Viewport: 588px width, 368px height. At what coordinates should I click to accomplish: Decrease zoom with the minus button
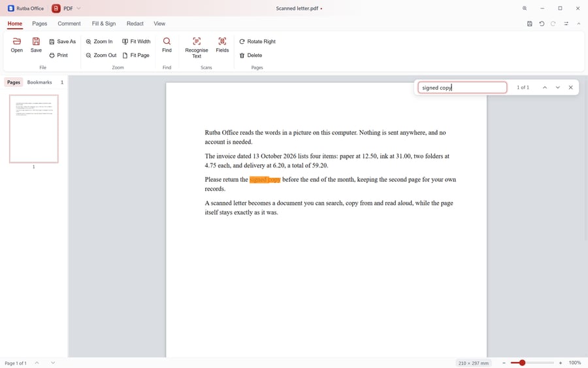pyautogui.click(x=504, y=363)
